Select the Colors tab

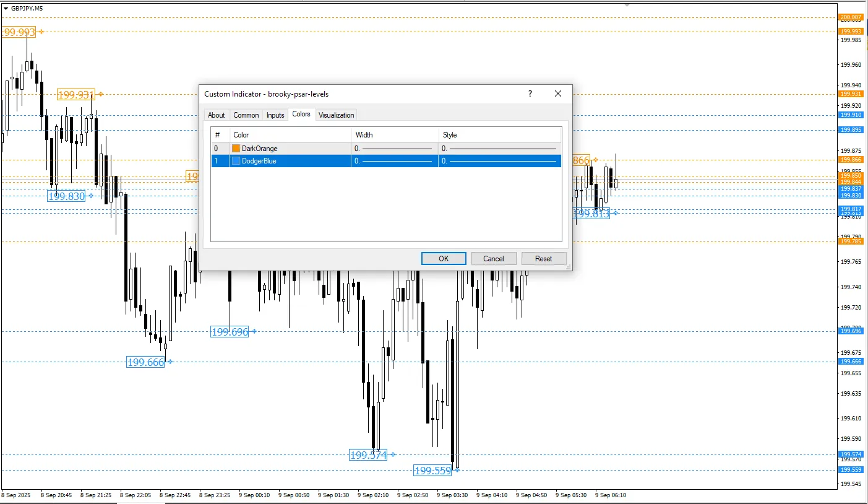301,114
